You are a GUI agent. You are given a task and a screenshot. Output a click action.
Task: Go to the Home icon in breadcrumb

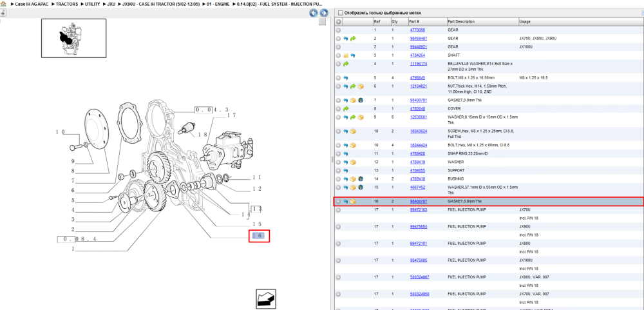tap(3, 4)
